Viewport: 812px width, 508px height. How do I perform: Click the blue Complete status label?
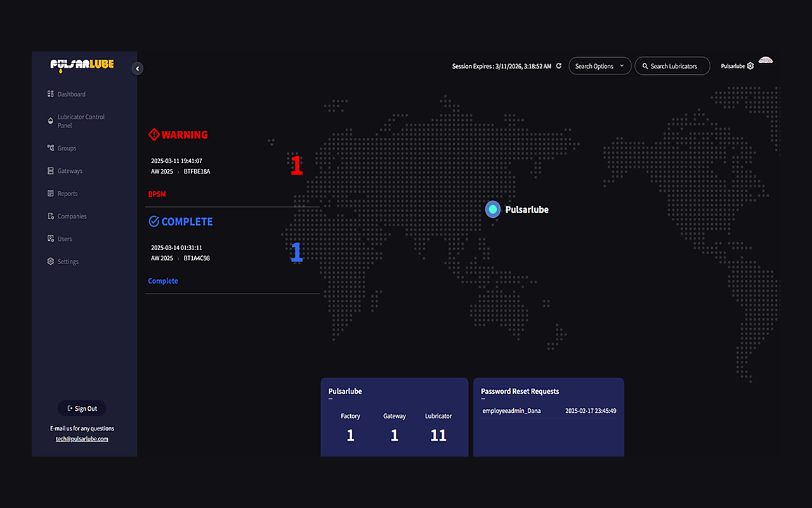tap(163, 281)
